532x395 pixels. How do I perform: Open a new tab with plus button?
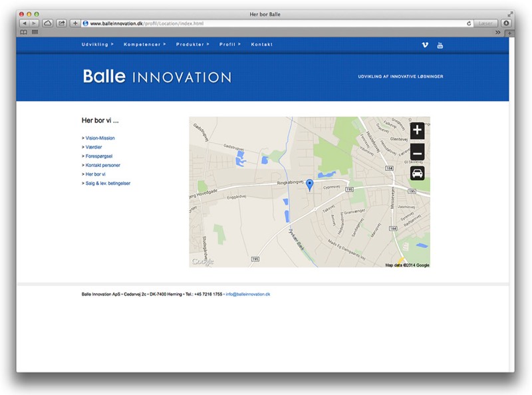coord(509,33)
